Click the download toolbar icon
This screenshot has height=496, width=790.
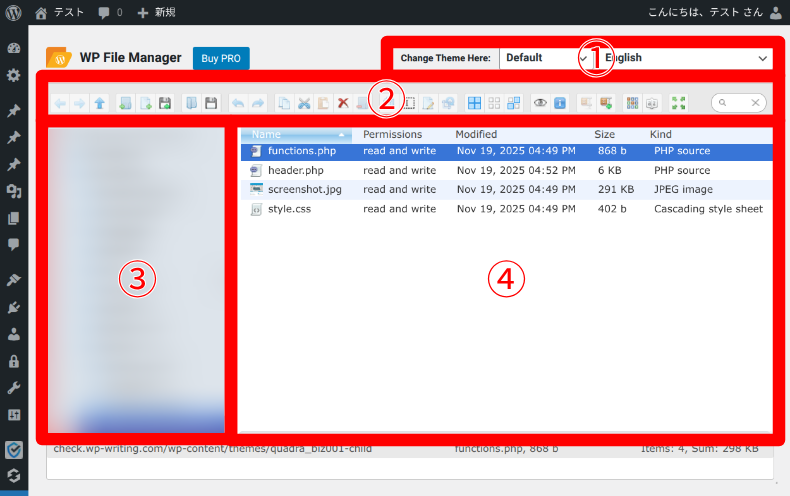(211, 103)
